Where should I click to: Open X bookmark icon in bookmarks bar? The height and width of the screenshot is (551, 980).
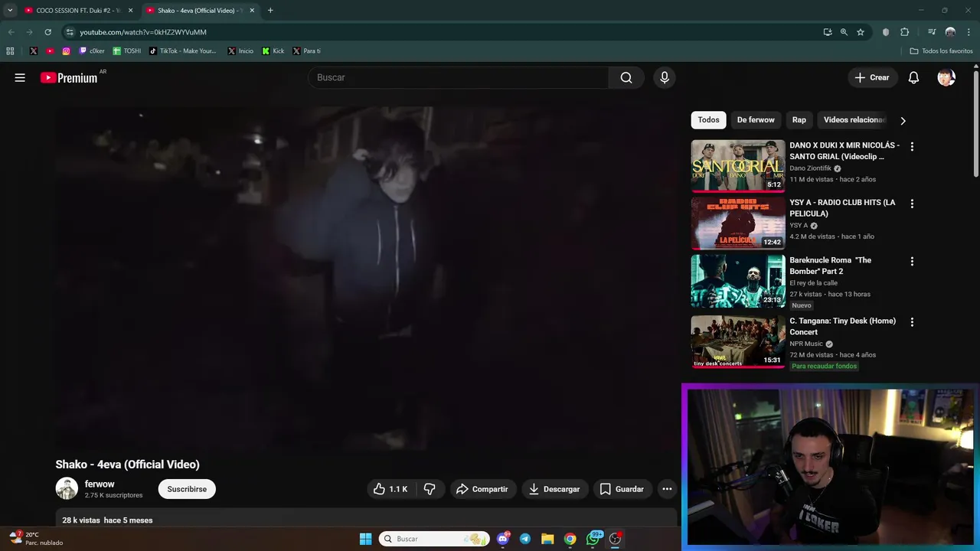tap(34, 51)
